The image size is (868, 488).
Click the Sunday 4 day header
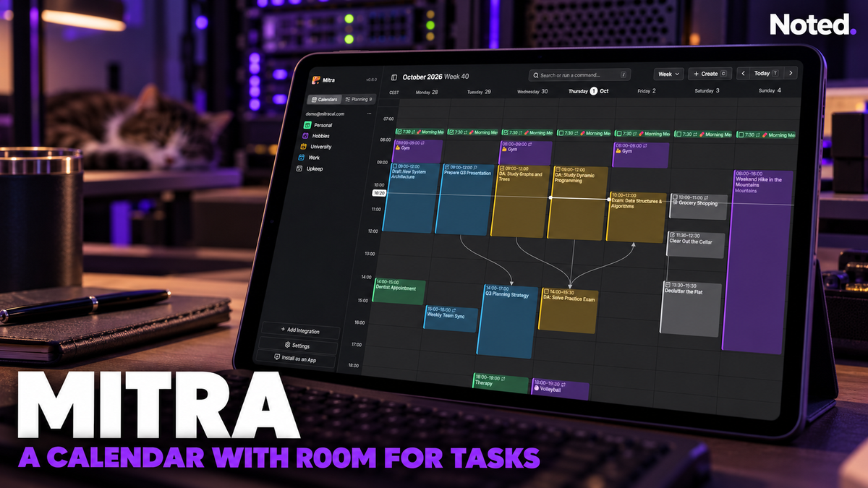click(x=769, y=90)
